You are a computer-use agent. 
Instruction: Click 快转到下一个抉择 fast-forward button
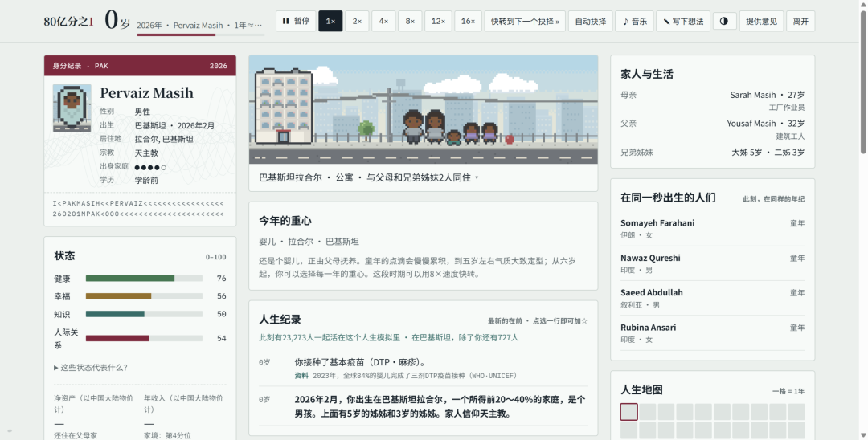tap(526, 21)
